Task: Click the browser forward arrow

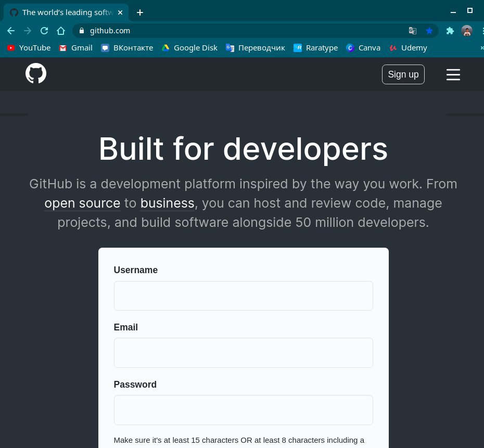Action: click(x=28, y=31)
